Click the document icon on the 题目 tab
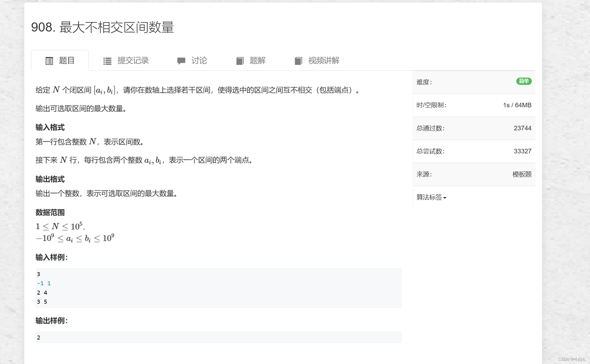The image size is (590, 364). click(x=50, y=61)
